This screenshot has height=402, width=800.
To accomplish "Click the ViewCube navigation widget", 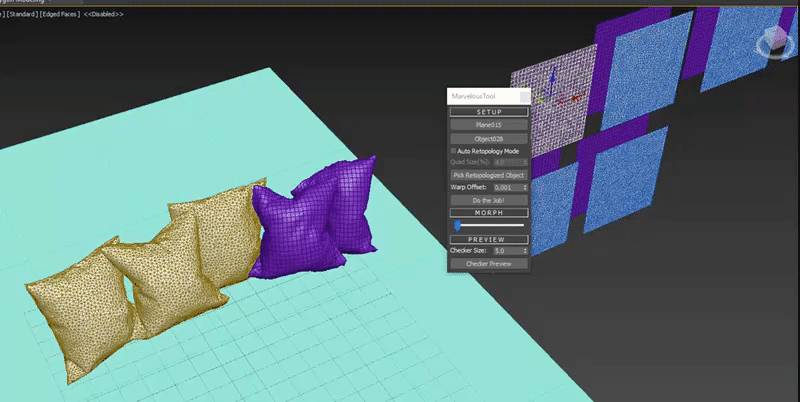I will click(776, 41).
